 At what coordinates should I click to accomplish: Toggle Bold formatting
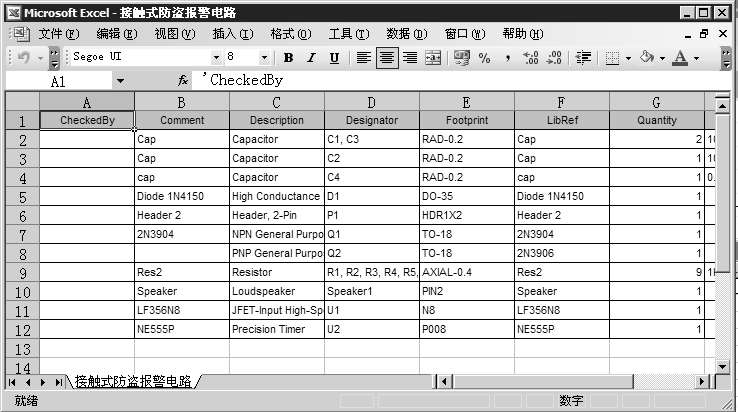[289, 58]
